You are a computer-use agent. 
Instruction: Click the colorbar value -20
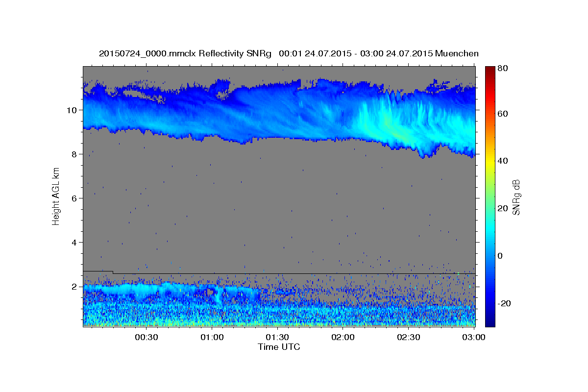point(505,303)
